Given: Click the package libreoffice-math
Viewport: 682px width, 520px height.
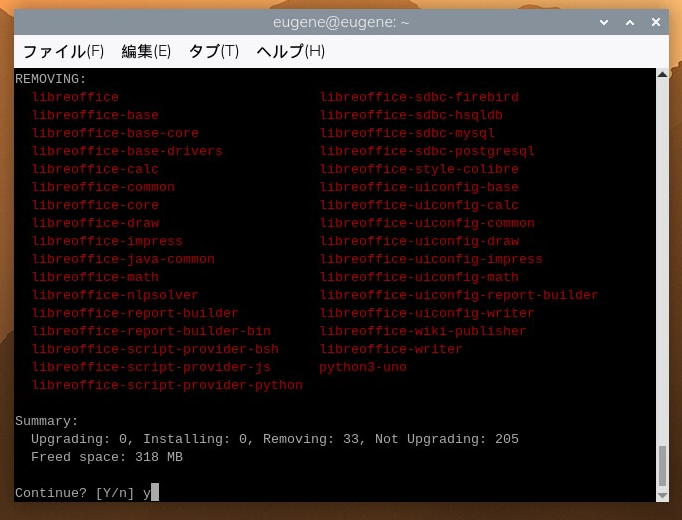Looking at the screenshot, I should 95,277.
